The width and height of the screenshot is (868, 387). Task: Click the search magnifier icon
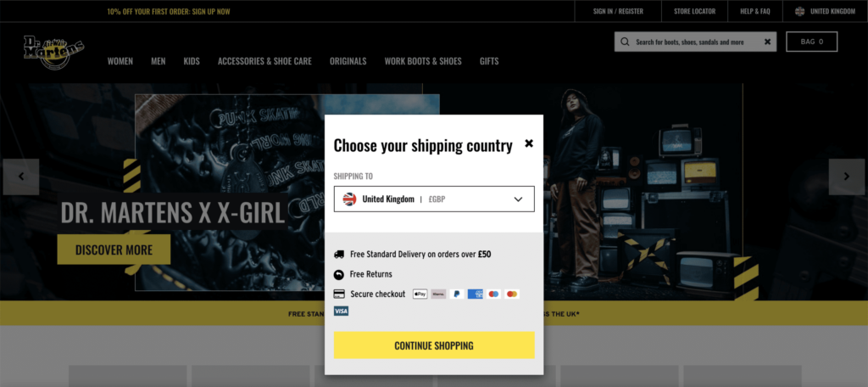point(625,42)
